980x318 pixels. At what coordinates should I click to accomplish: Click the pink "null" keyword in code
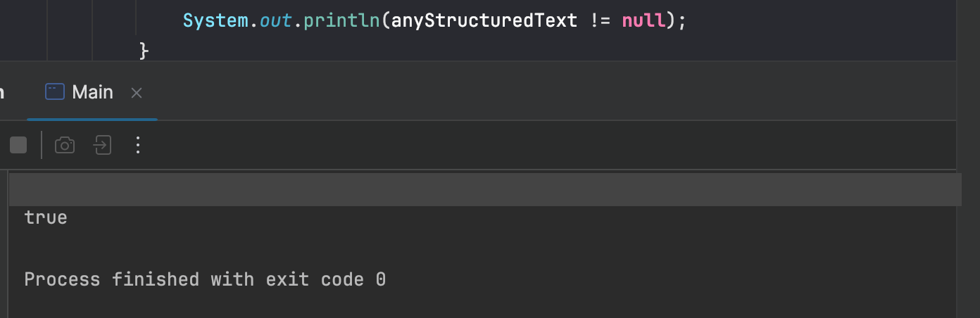point(643,20)
